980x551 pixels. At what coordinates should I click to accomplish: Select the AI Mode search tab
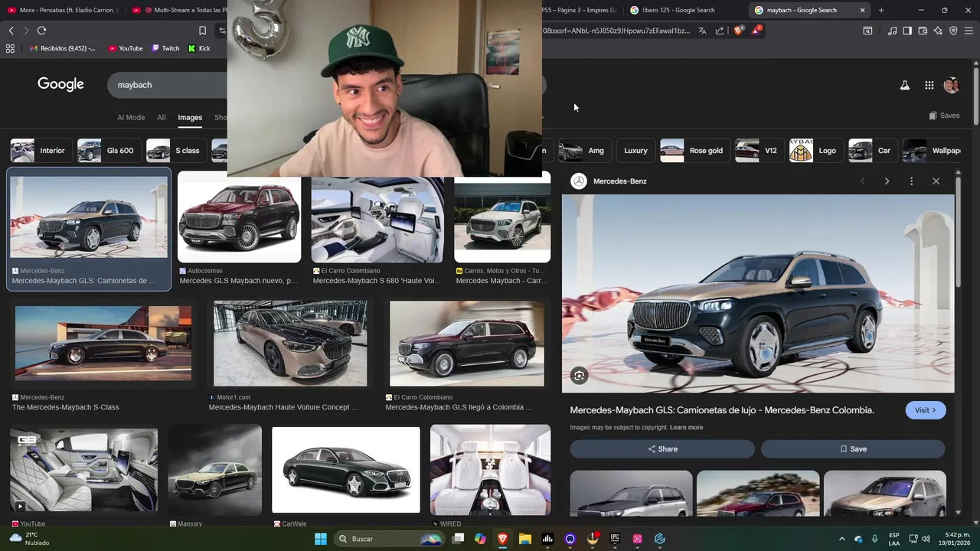(x=131, y=117)
